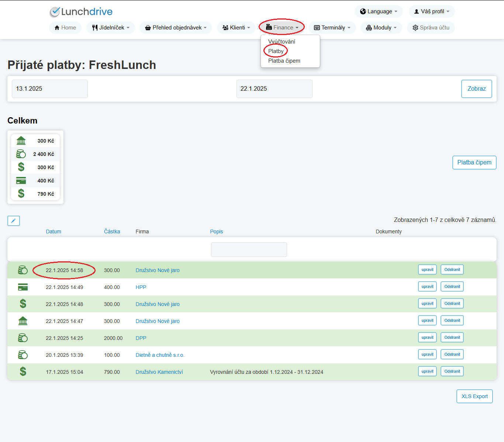Screen dimensions: 504x442
Task: Expand the Terminály menu
Action: [x=332, y=28]
